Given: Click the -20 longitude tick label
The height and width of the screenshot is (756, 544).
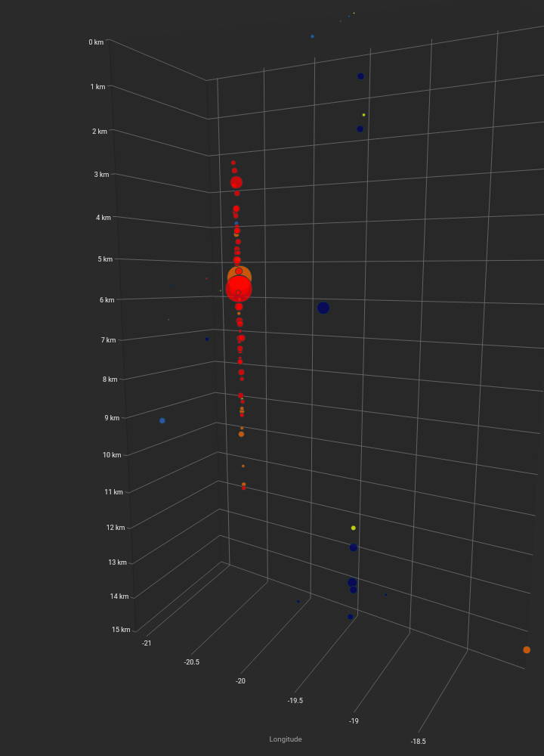Looking at the screenshot, I should (240, 681).
